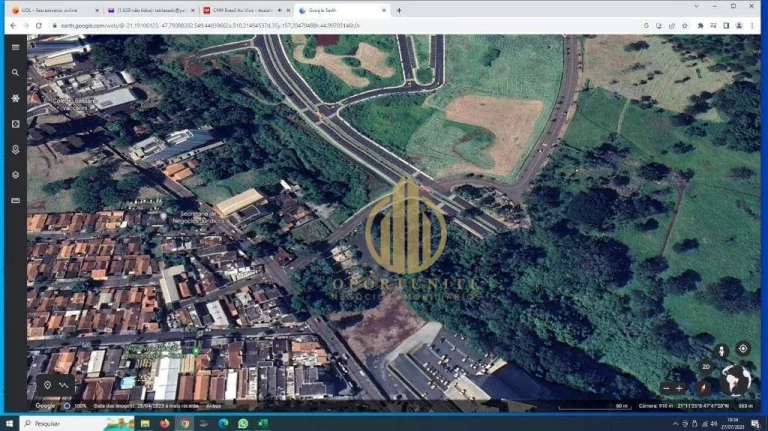Click Secretaria de Negócios Jurídicos map label
Viewport: 768px width, 431px height.
[x=198, y=217]
